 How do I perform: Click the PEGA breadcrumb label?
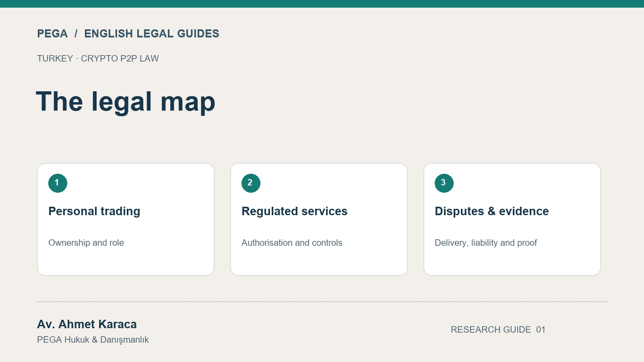[x=52, y=34]
